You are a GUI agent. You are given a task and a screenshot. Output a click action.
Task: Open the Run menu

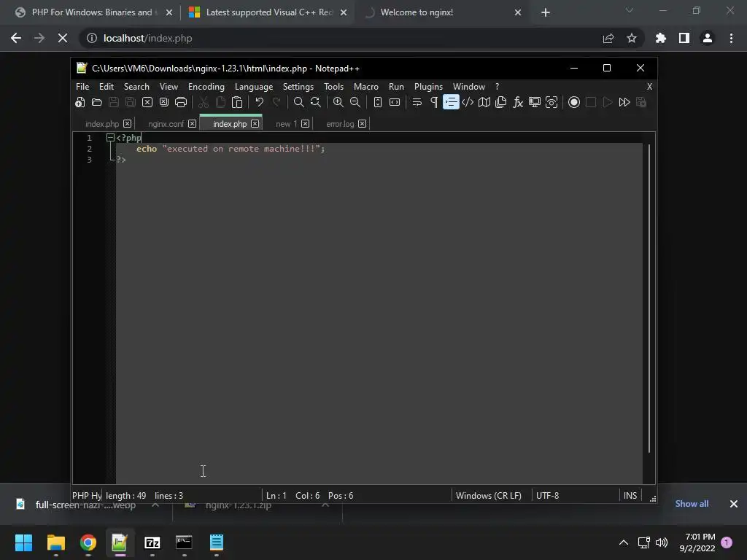[x=396, y=87]
